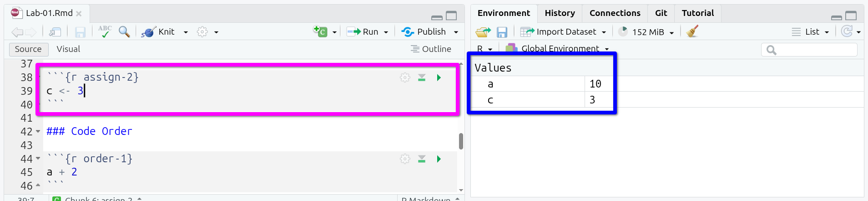Run all chunks above order-1 chunk
The height and width of the screenshot is (201, 868).
tap(422, 159)
